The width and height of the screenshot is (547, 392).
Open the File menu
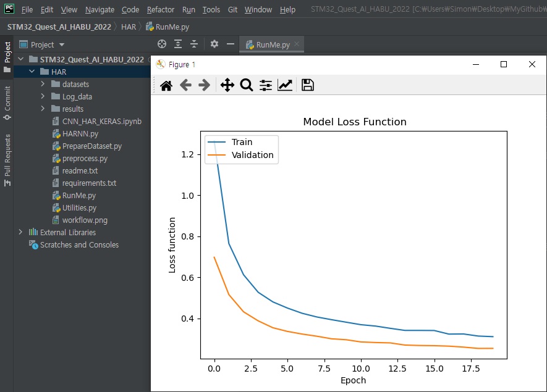27,9
